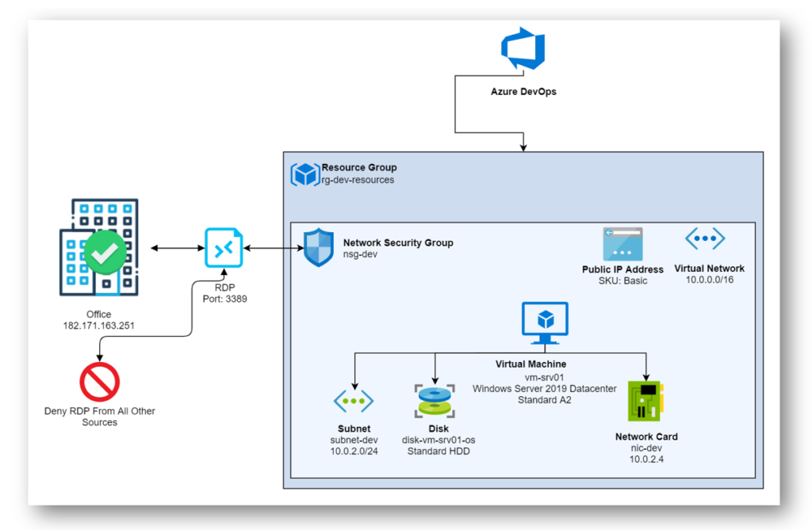The width and height of the screenshot is (812, 530).
Task: Click the Public IP Address icon
Action: click(x=622, y=244)
